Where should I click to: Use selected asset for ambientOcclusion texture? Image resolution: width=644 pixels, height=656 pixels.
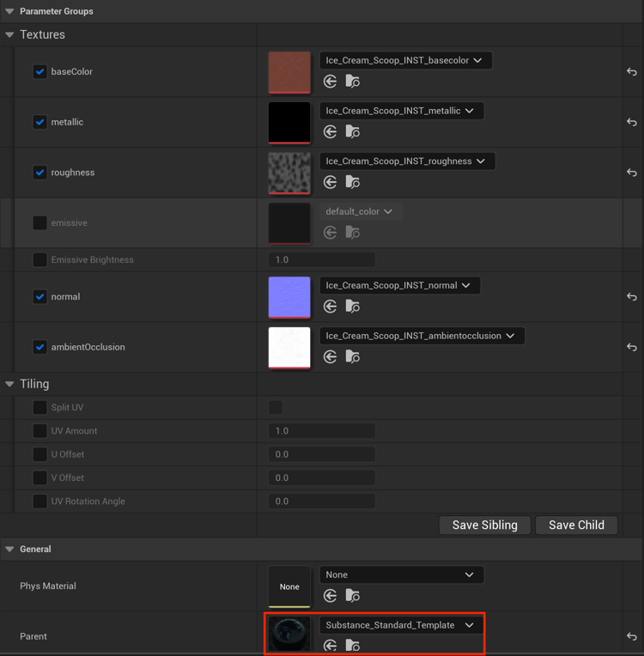(x=331, y=356)
